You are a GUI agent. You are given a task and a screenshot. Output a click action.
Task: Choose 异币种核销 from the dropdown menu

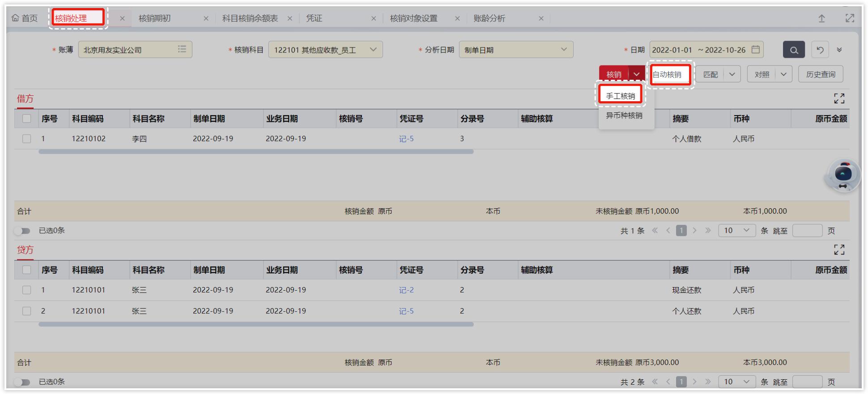click(624, 116)
